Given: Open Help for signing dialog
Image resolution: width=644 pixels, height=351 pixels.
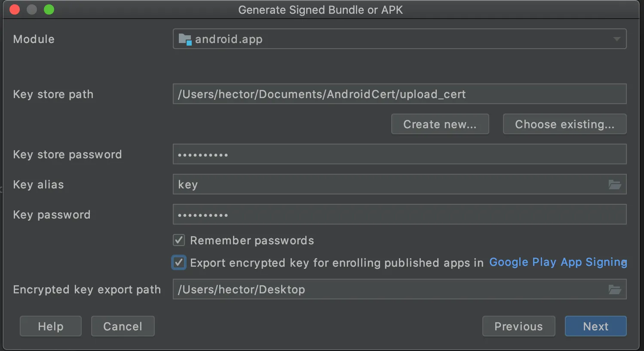Looking at the screenshot, I should coord(51,326).
